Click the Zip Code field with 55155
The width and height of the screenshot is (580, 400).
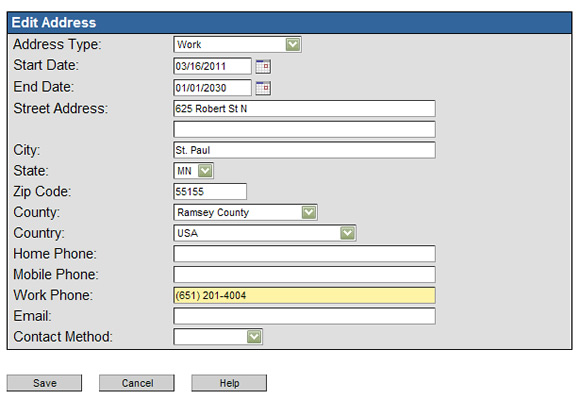pos(210,192)
